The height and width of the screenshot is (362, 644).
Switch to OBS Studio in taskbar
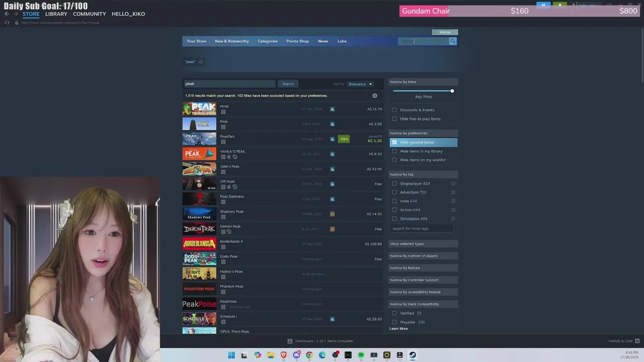[x=335, y=355]
